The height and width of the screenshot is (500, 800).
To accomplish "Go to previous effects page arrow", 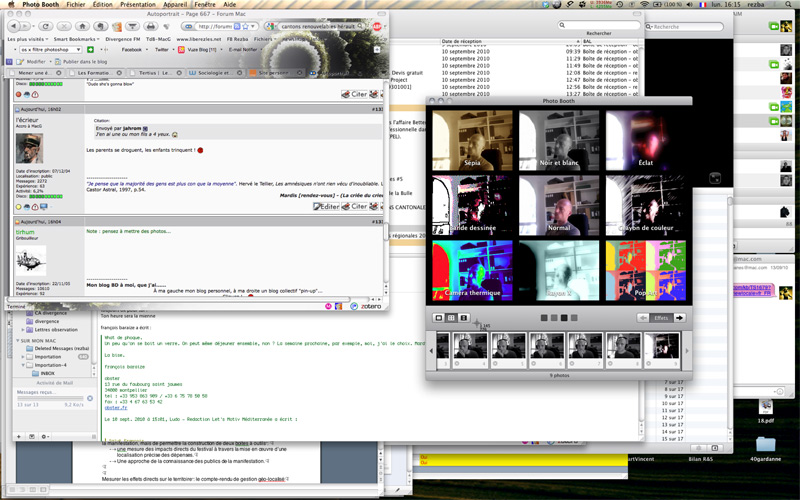I will [643, 318].
